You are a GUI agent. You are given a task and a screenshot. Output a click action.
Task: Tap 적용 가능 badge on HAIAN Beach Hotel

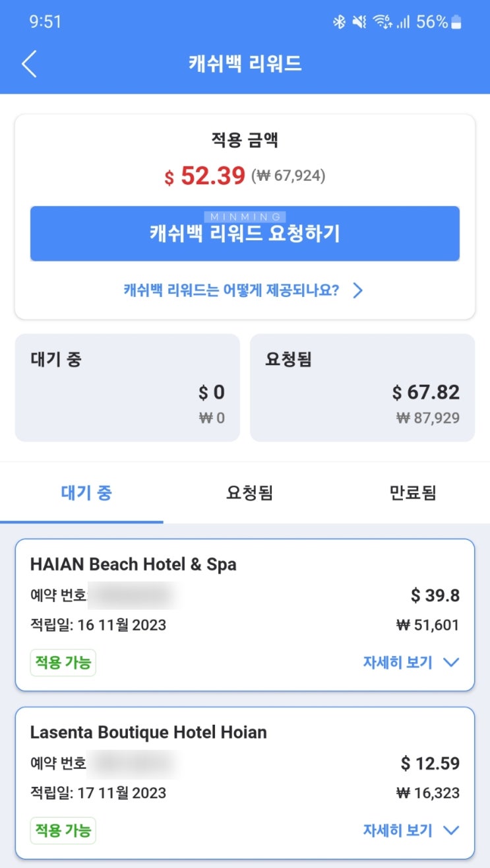coord(63,663)
